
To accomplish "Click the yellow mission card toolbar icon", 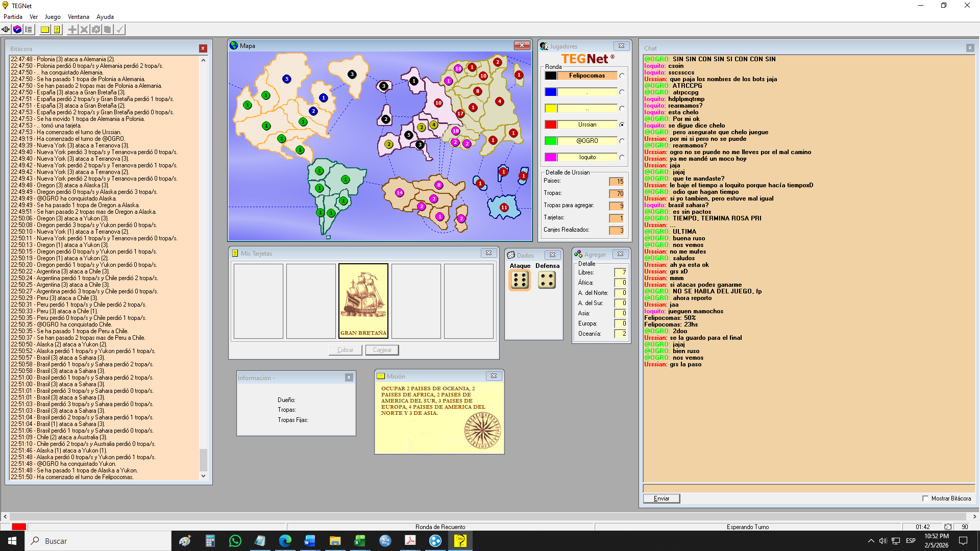I will (x=45, y=30).
